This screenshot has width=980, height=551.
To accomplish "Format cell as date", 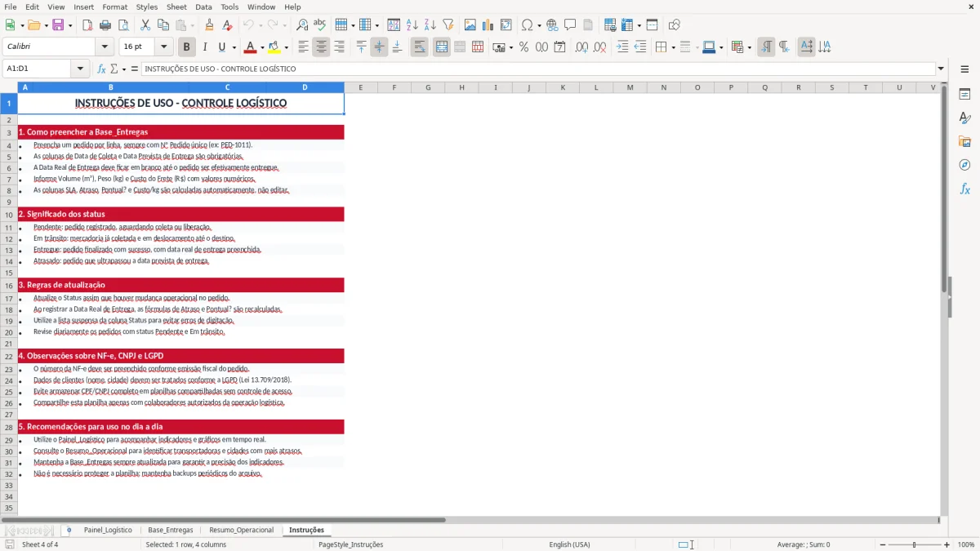I will [559, 47].
